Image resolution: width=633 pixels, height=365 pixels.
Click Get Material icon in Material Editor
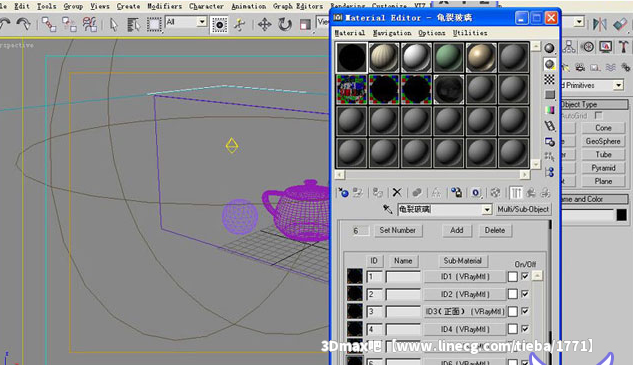[x=344, y=193]
